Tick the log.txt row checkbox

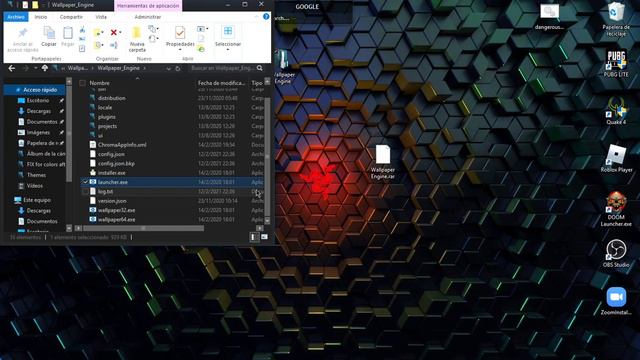85,191
